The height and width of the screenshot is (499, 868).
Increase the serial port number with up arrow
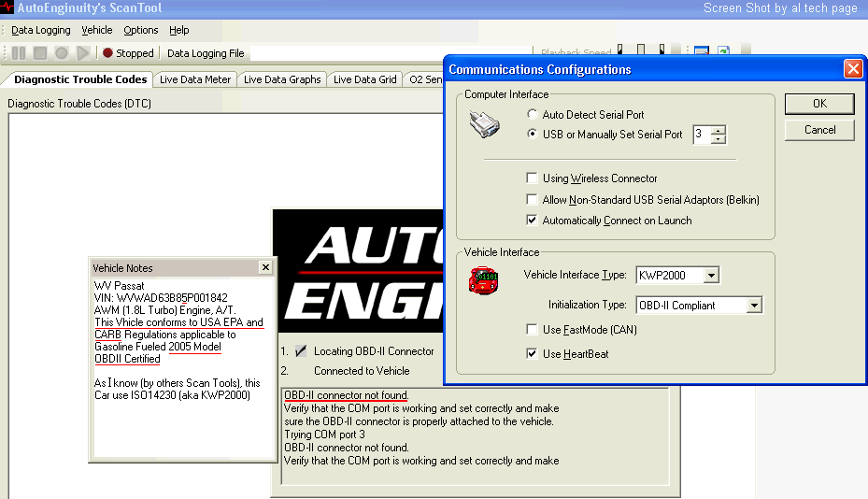(x=718, y=130)
